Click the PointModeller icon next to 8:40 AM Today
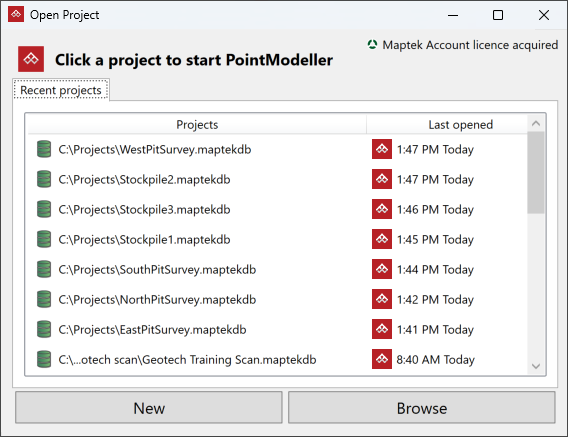 382,359
